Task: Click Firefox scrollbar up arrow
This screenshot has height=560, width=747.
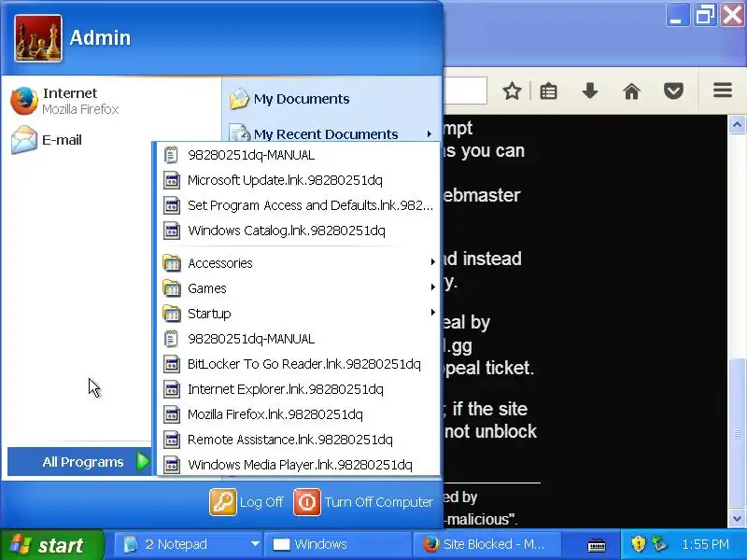Action: 737,125
